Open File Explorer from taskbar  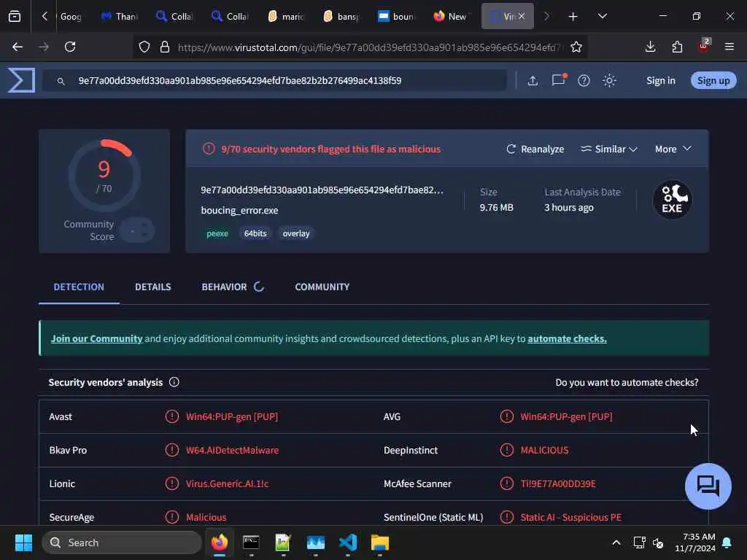coord(379,542)
